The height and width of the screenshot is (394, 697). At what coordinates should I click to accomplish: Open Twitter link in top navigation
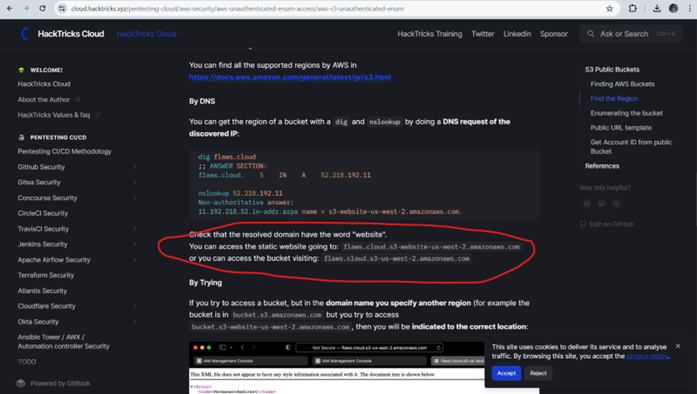tap(483, 34)
